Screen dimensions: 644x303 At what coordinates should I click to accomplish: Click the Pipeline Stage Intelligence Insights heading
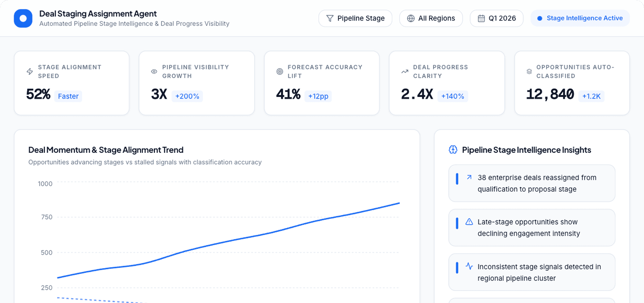coord(526,150)
